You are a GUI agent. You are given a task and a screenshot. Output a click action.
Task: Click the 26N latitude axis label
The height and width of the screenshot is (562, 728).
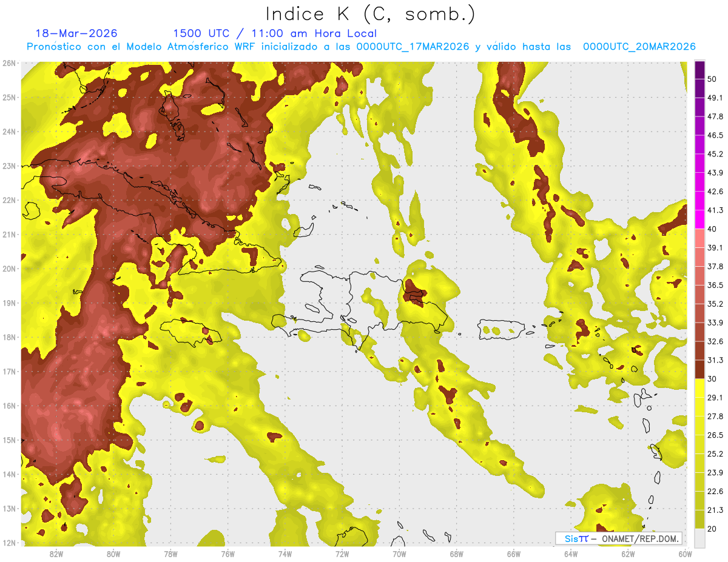tap(9, 63)
